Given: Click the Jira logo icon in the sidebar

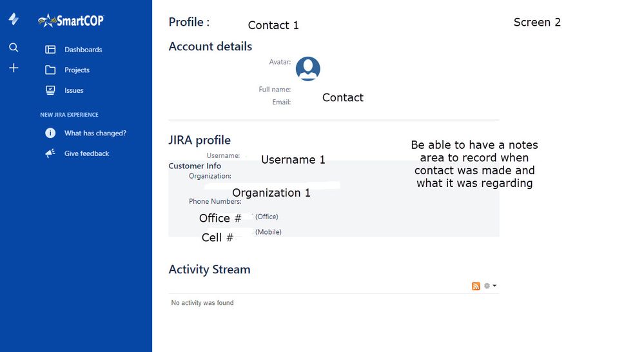Looking at the screenshot, I should pyautogui.click(x=14, y=19).
